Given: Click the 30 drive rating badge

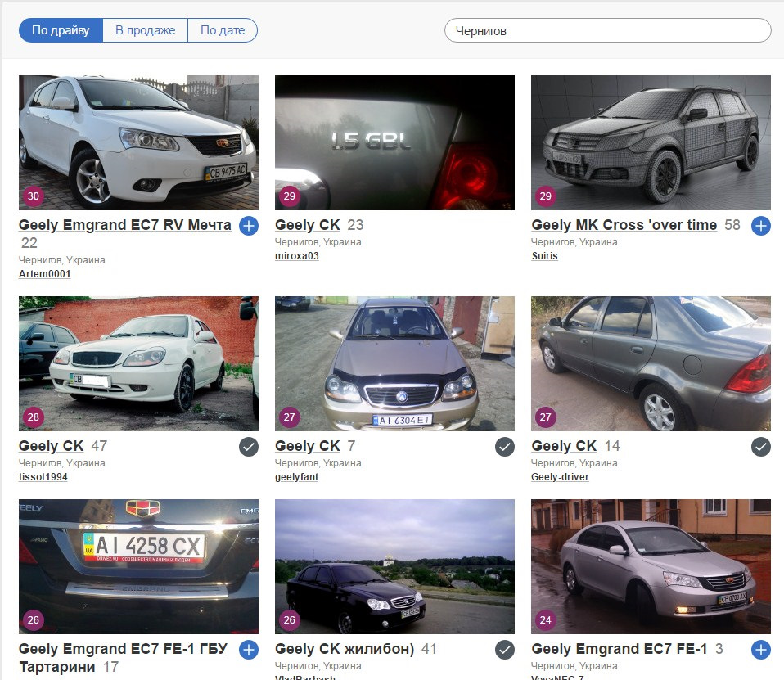Looking at the screenshot, I should [x=34, y=196].
